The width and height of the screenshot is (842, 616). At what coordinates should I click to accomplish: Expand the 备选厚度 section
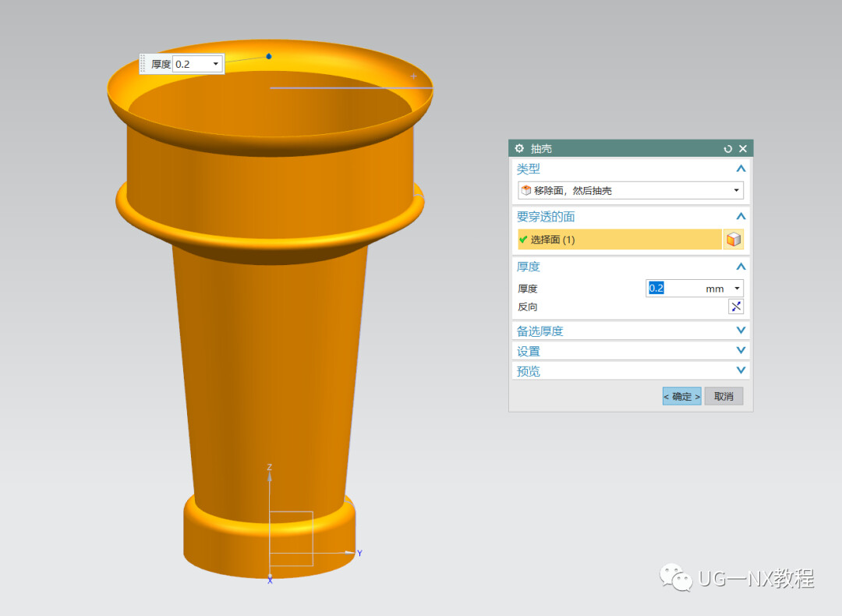tap(741, 331)
